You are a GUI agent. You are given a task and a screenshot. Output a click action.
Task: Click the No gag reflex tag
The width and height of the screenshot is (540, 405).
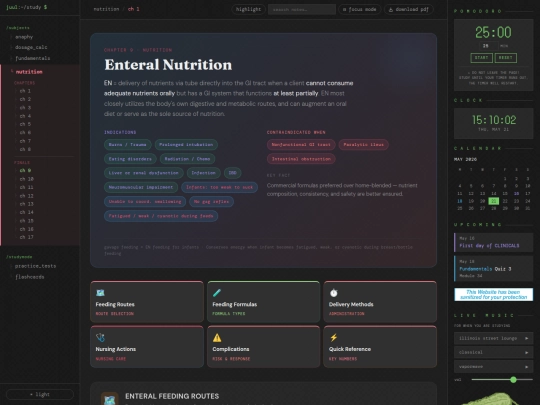tap(211, 201)
